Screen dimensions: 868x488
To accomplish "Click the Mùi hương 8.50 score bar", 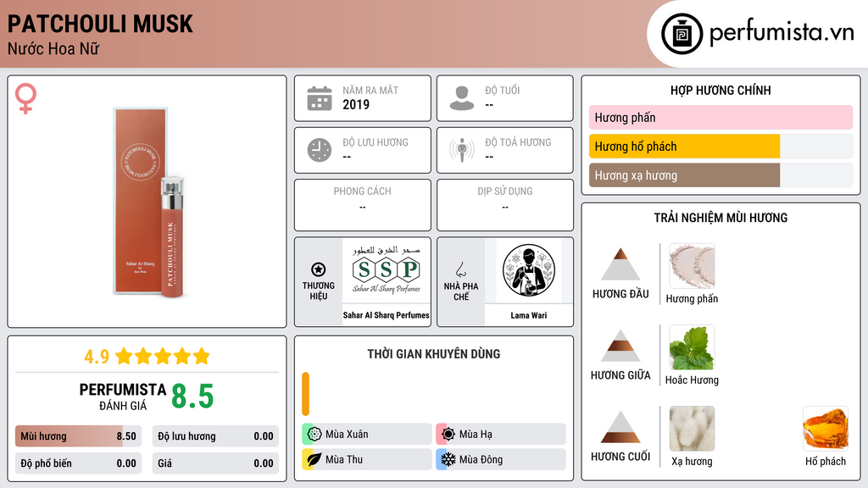I will [x=78, y=436].
